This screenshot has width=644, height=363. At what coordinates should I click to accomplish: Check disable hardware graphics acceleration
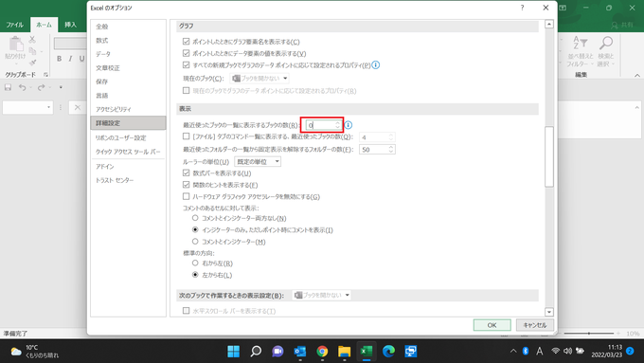[x=186, y=196]
